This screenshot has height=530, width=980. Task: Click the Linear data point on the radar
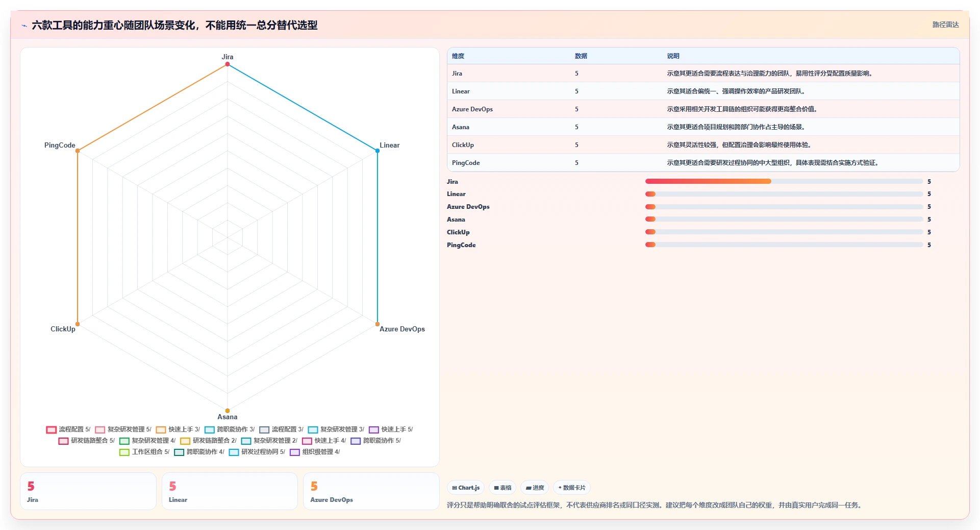coord(378,151)
